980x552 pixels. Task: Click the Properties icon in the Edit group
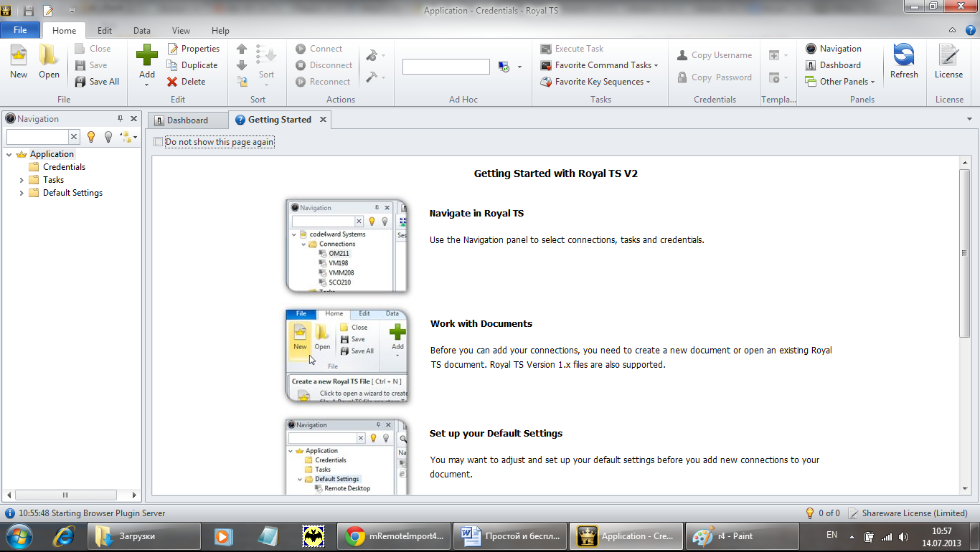173,49
